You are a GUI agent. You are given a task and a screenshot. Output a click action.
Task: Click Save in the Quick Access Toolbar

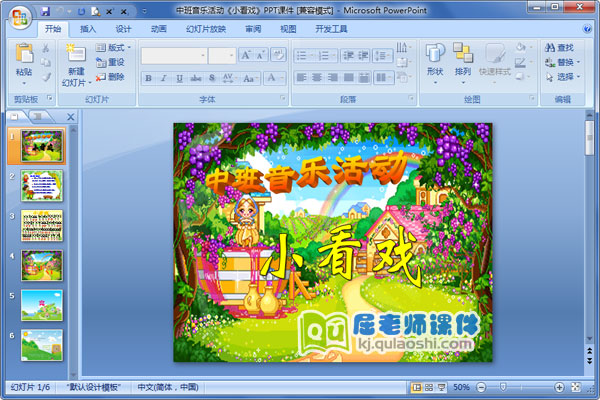point(46,9)
